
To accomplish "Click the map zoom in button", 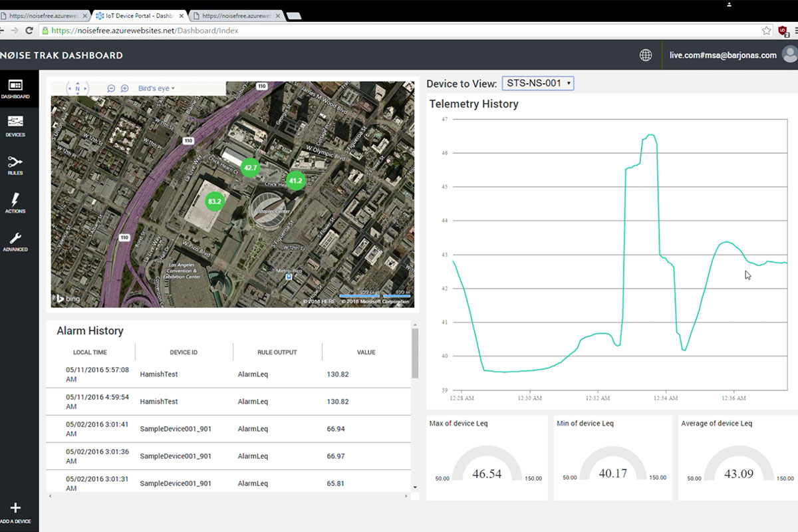I will 124,88.
